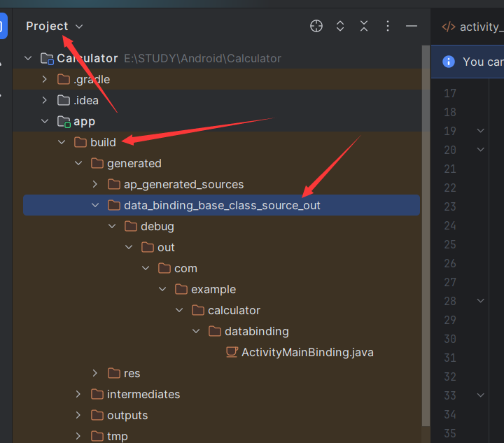Open the Project view dropdown

coord(55,27)
